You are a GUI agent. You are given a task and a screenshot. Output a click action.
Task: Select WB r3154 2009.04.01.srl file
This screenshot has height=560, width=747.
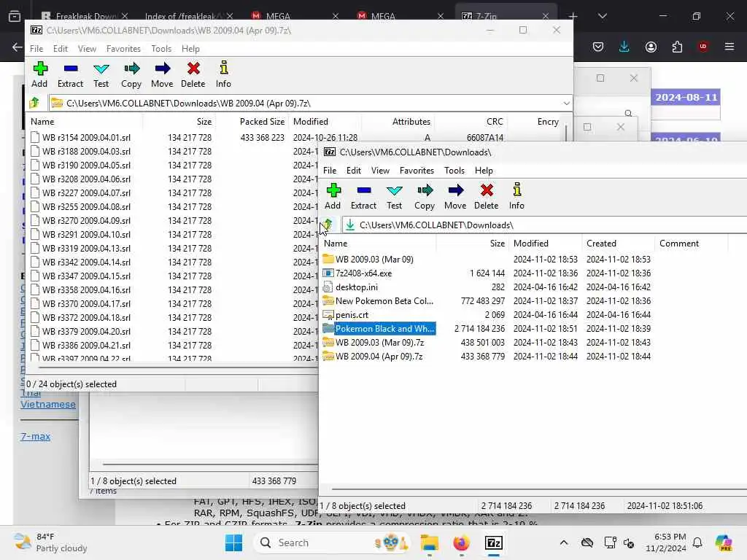pyautogui.click(x=86, y=138)
